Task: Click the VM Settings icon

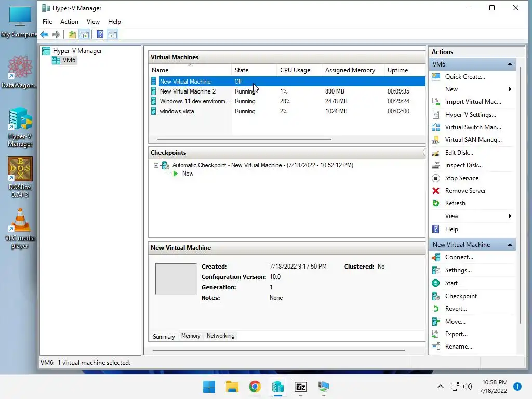Action: [436, 270]
